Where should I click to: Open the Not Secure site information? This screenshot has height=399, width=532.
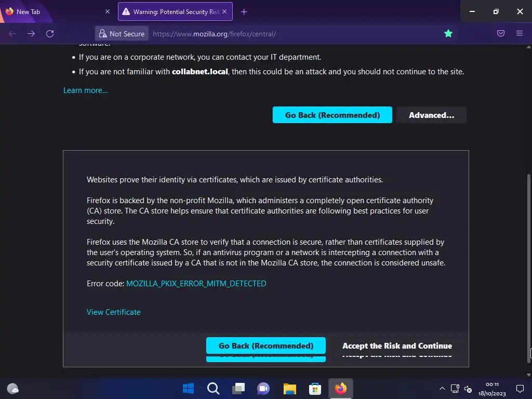(122, 34)
